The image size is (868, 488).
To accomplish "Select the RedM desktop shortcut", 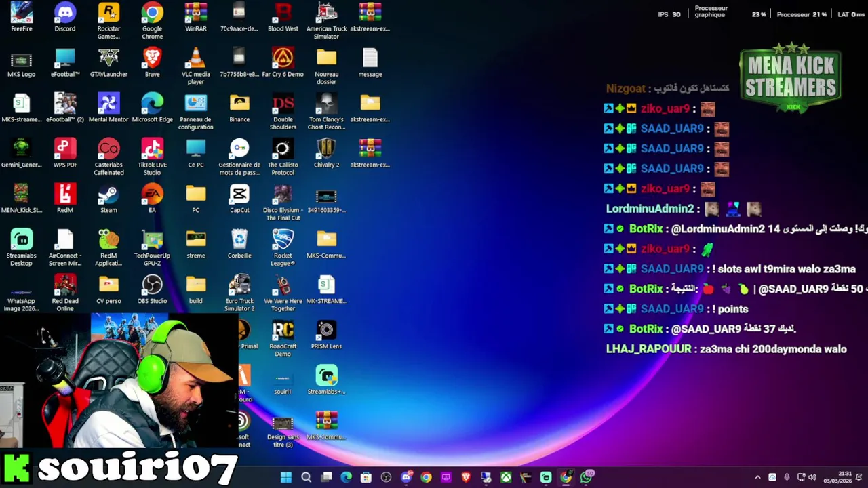I will [x=65, y=199].
